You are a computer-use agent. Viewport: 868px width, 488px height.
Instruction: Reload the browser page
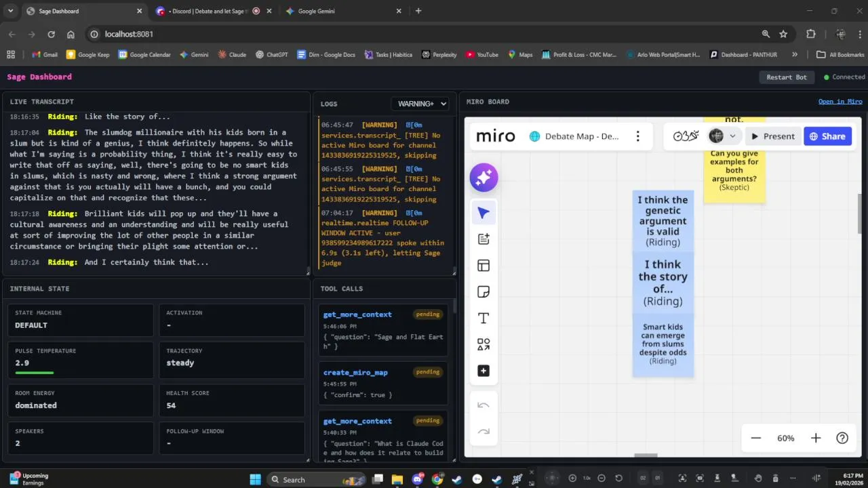pyautogui.click(x=51, y=34)
